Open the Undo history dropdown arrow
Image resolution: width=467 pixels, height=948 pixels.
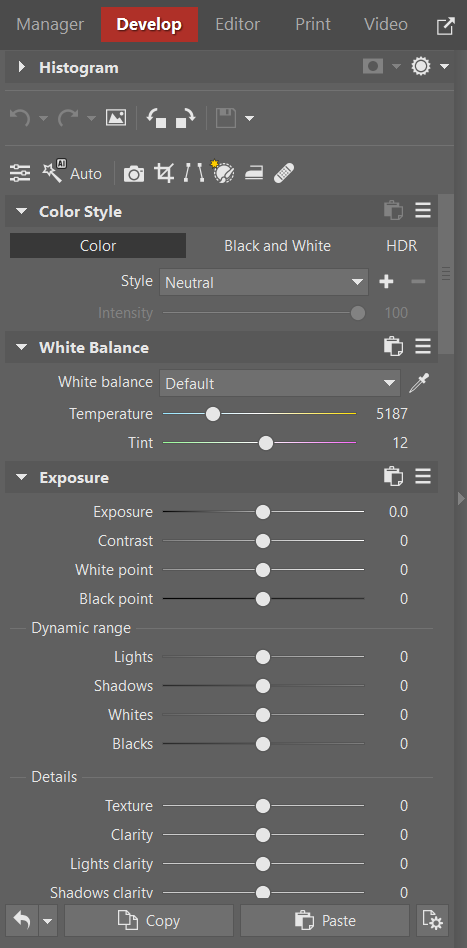point(43,118)
